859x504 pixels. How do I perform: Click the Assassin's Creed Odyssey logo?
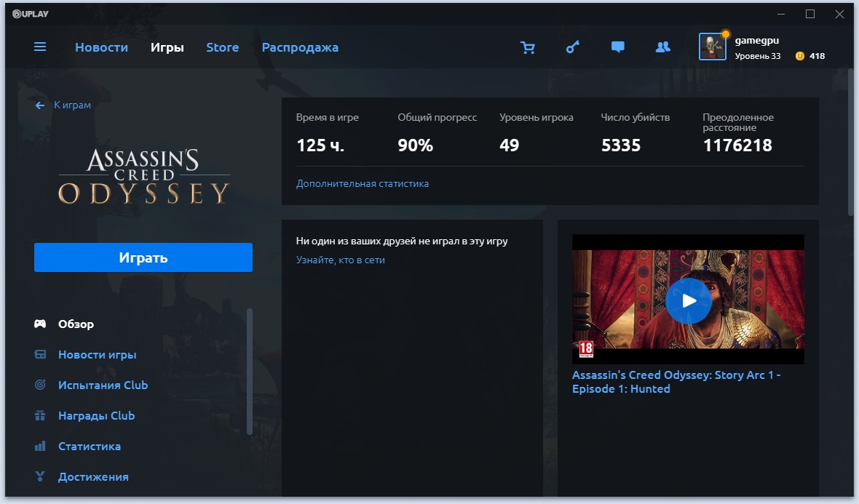click(x=143, y=176)
